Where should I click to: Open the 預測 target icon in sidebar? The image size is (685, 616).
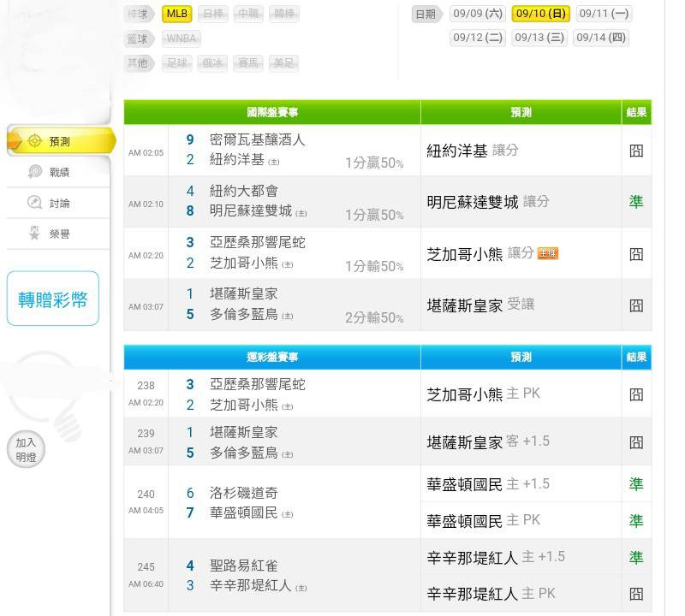[34, 141]
